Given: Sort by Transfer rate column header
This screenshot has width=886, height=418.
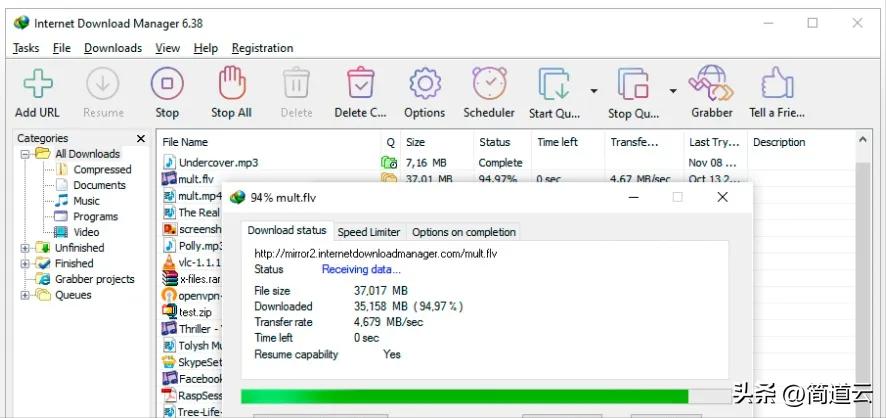Looking at the screenshot, I should (x=644, y=142).
